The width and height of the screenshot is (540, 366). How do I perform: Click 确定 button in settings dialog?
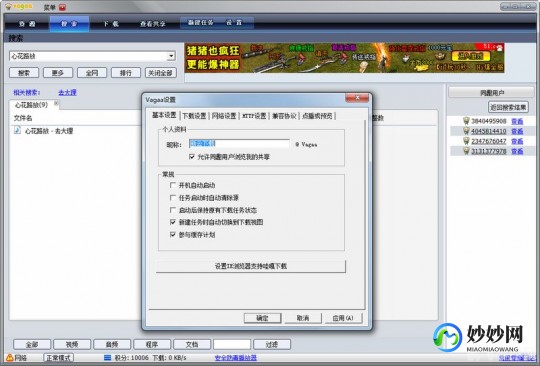click(x=262, y=318)
